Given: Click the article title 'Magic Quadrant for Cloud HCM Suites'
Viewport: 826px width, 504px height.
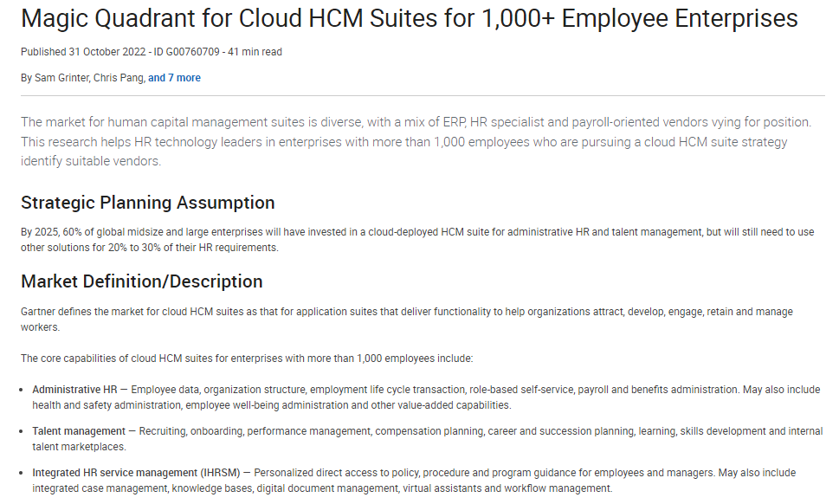Looking at the screenshot, I should [409, 18].
